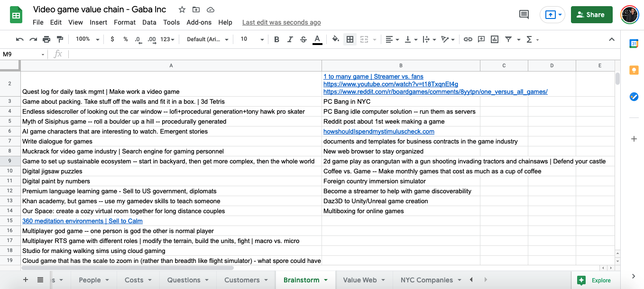Expand the font family dropdown

point(208,39)
